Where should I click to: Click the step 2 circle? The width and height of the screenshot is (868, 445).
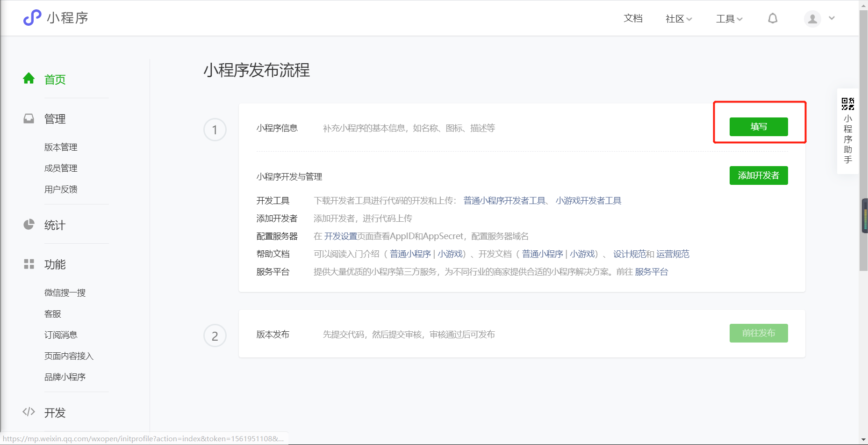coord(215,336)
